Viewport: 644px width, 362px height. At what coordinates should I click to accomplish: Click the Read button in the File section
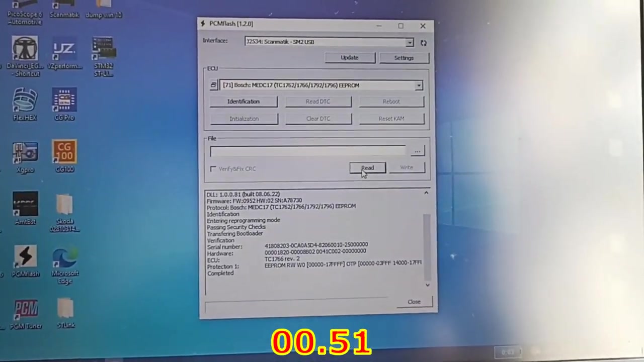coord(367,168)
